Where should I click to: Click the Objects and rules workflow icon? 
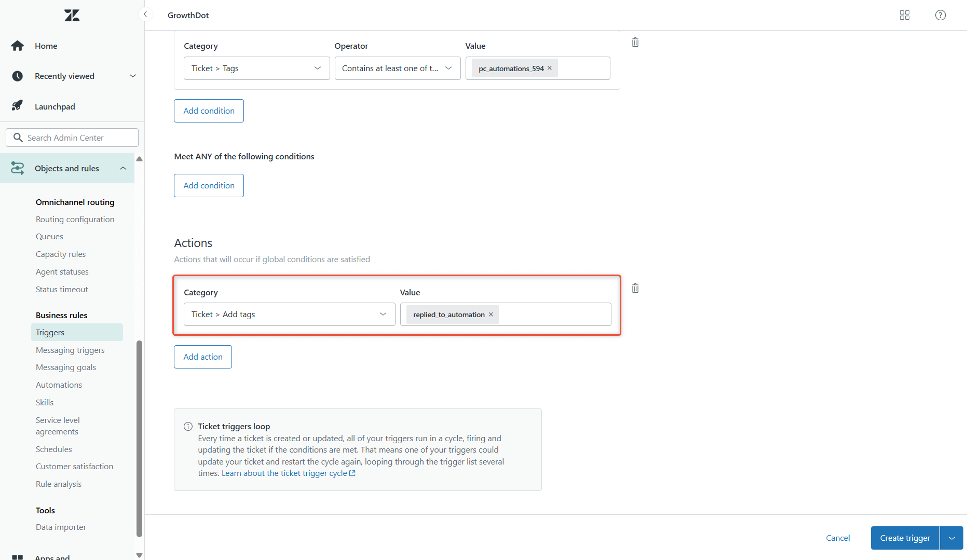[x=17, y=168]
